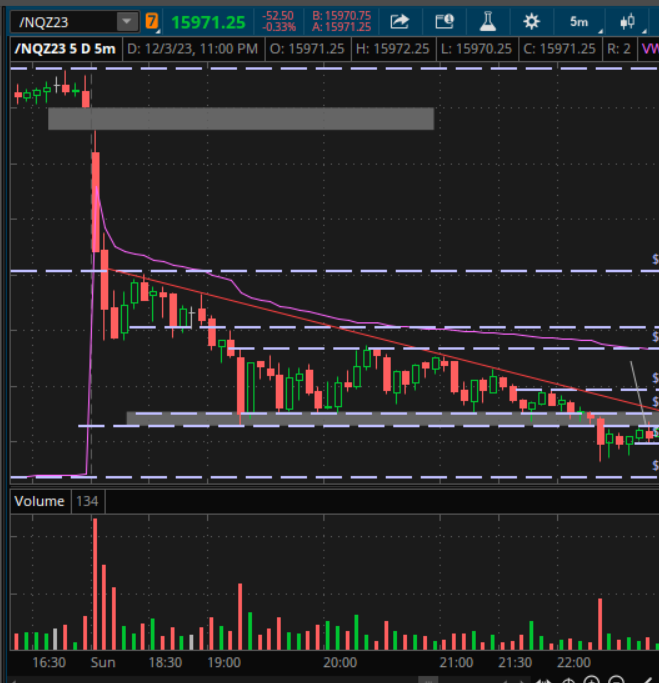Viewport: 659px width, 683px height.
Task: Select the Volume study label tab
Action: coord(39,501)
